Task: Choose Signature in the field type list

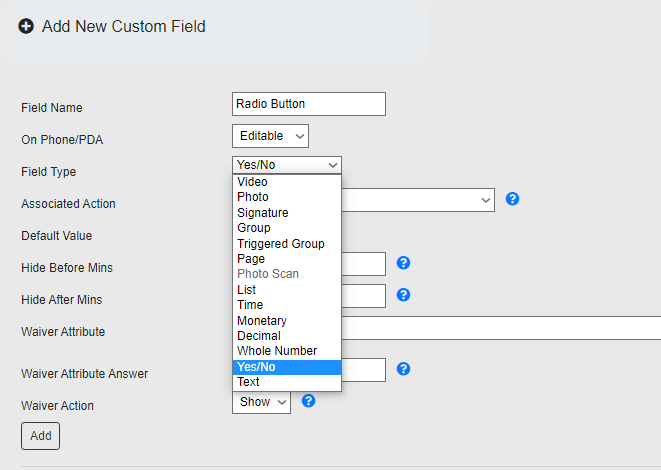Action: 262,213
